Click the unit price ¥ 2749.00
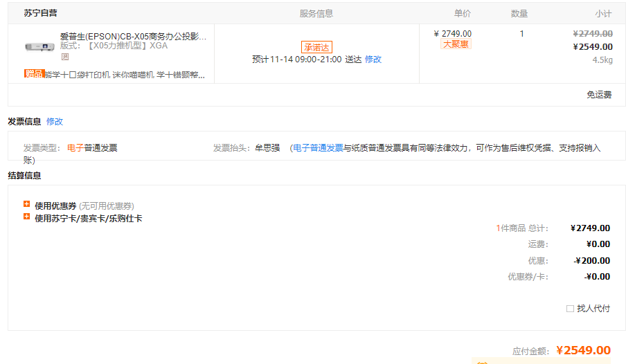Image resolution: width=626 pixels, height=364 pixels. click(453, 33)
